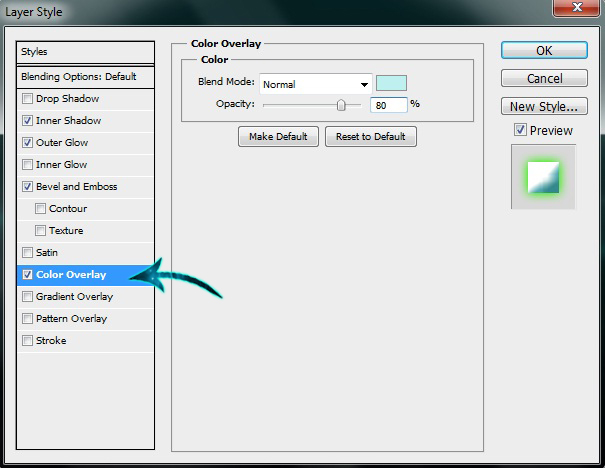Screen dimensions: 605x468
Task: Uncheck Bevel and Emboss effect
Action: [27, 187]
